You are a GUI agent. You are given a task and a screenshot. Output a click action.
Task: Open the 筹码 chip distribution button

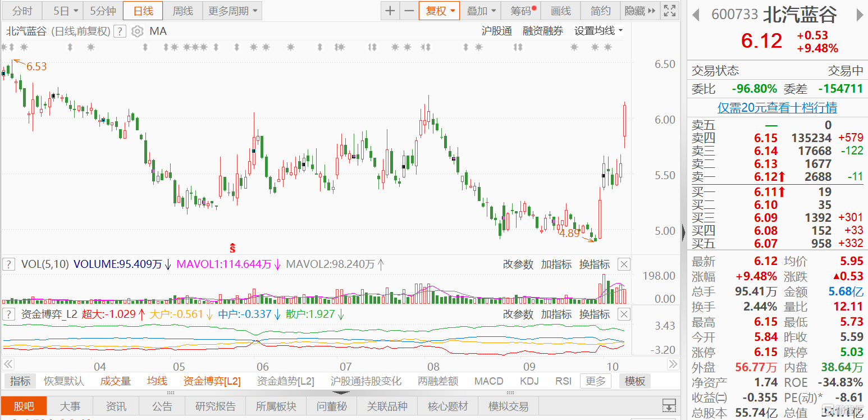[522, 11]
